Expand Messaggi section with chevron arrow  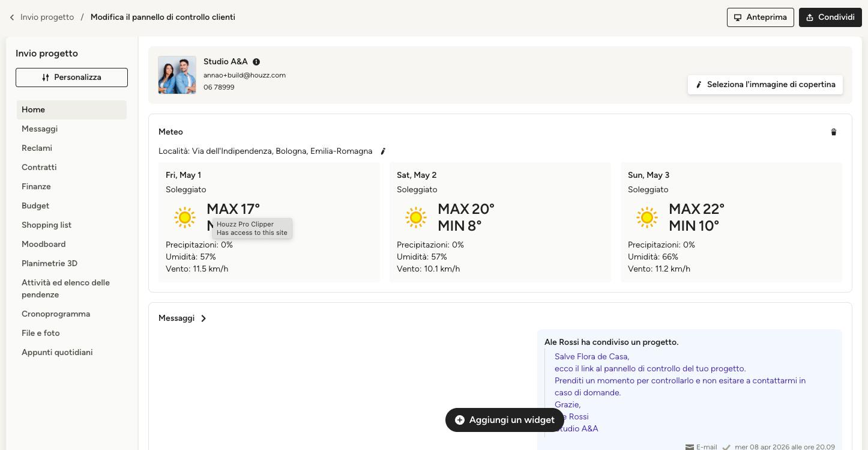pos(203,318)
